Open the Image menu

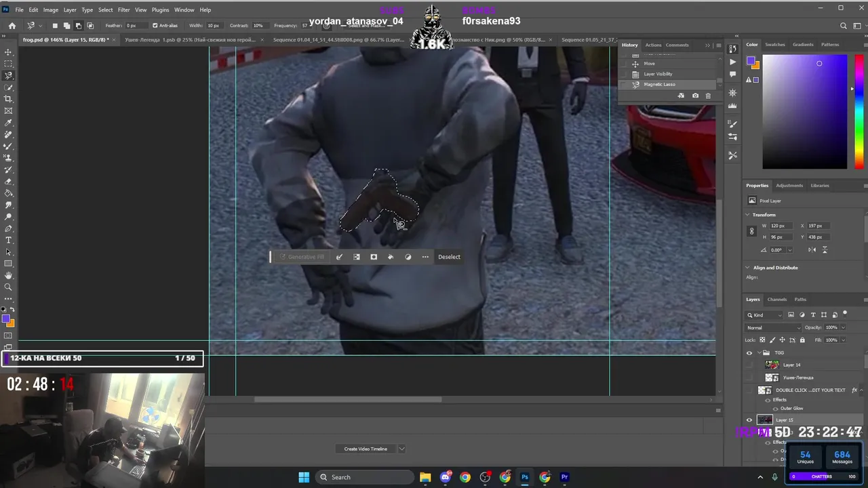point(51,10)
